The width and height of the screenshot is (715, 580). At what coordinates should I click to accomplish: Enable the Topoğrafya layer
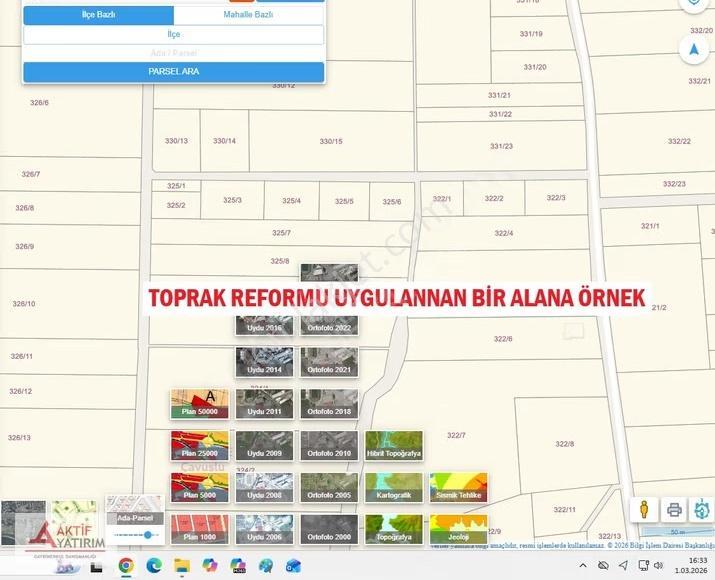click(x=394, y=529)
